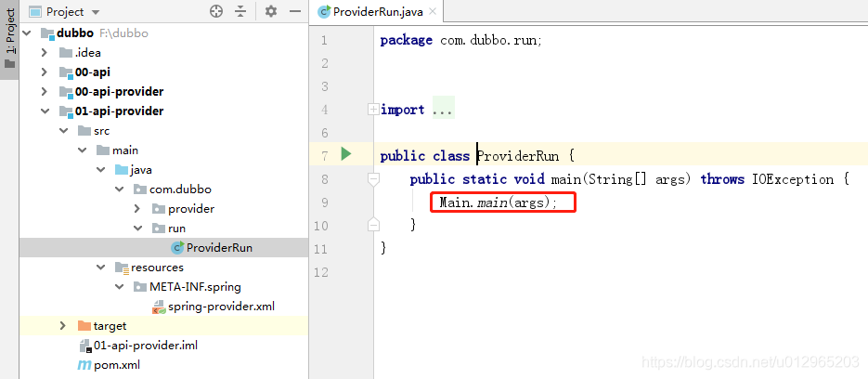This screenshot has height=379, width=868.
Task: Click the dubbo project folder icon
Action: pyautogui.click(x=47, y=33)
